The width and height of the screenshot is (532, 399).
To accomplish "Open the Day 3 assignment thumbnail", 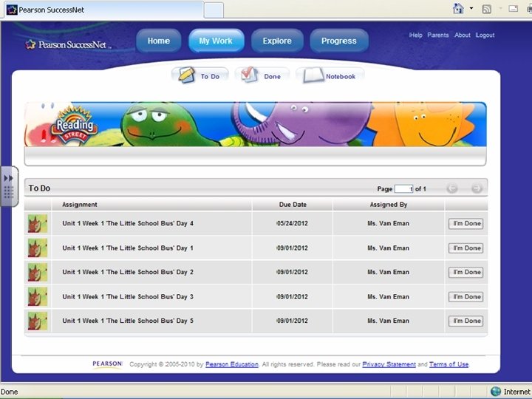I will [38, 297].
